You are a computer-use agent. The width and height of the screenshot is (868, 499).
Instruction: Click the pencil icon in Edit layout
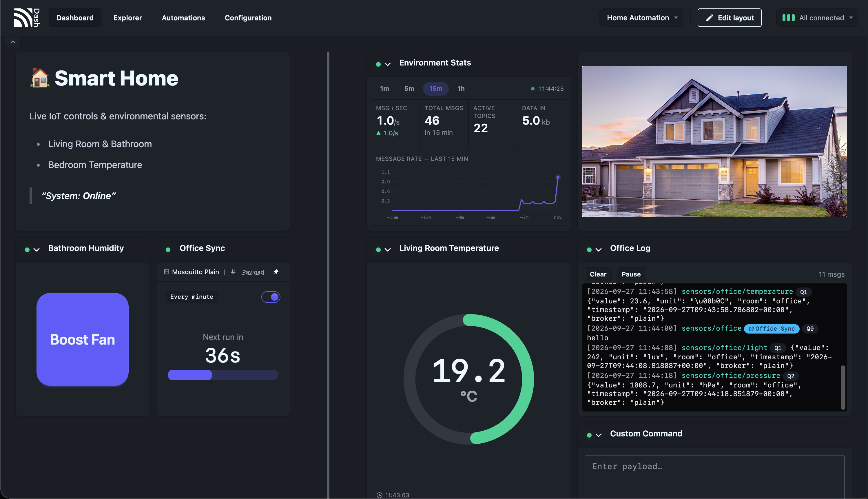click(710, 18)
